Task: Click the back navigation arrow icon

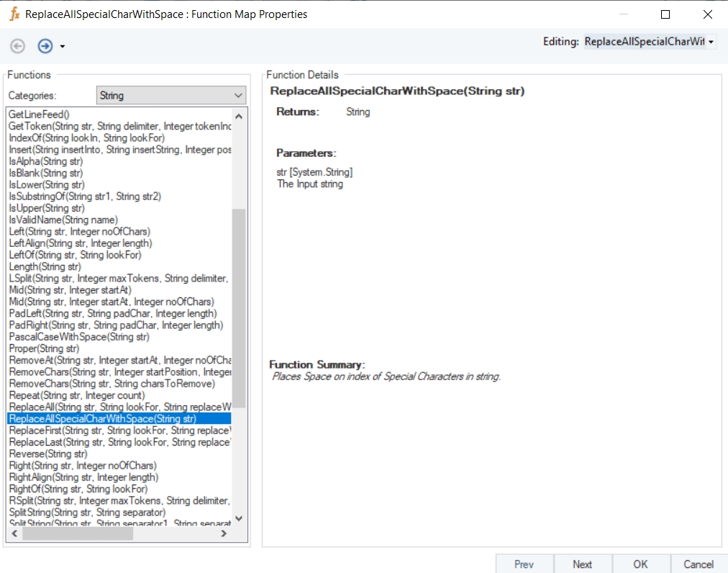Action: [18, 46]
